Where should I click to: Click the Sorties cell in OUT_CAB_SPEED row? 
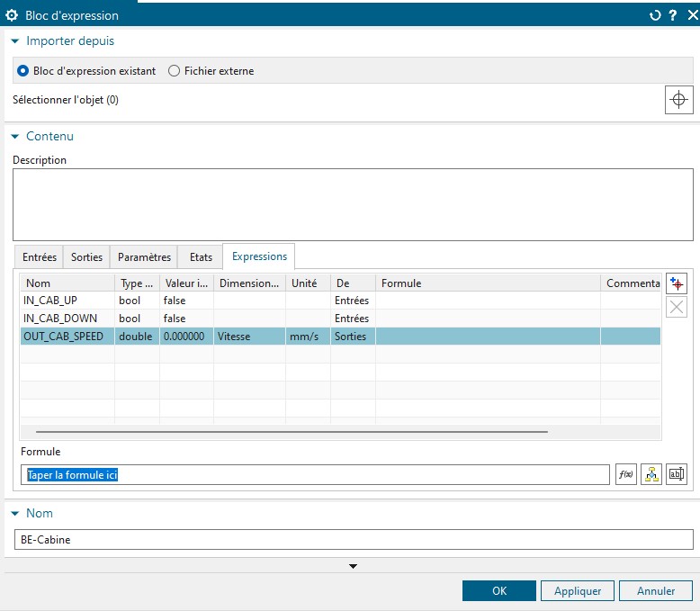pos(353,337)
